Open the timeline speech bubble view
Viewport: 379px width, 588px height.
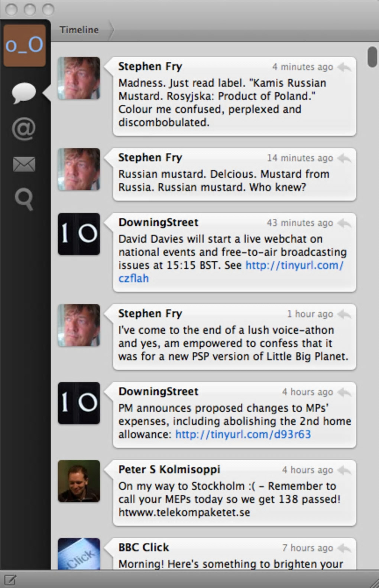24,92
